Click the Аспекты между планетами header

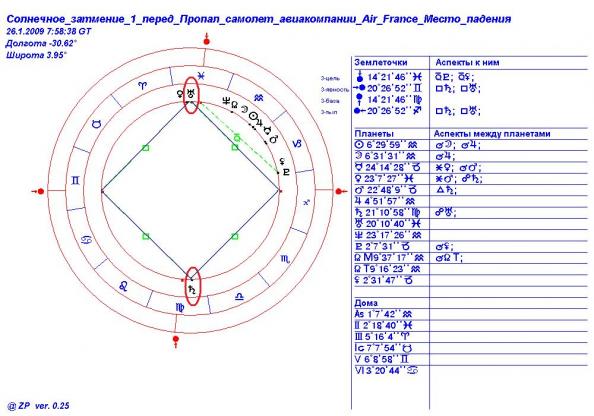point(492,134)
